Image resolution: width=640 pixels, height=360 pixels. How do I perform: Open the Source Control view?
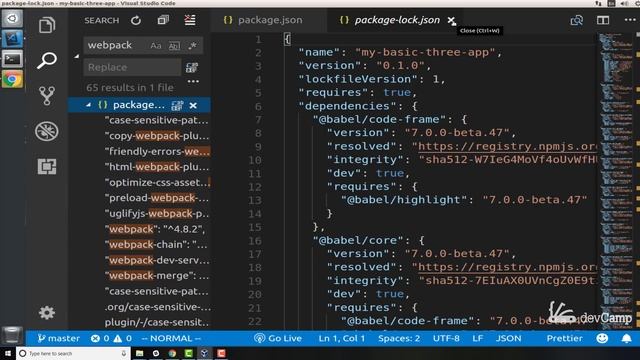[x=47, y=96]
